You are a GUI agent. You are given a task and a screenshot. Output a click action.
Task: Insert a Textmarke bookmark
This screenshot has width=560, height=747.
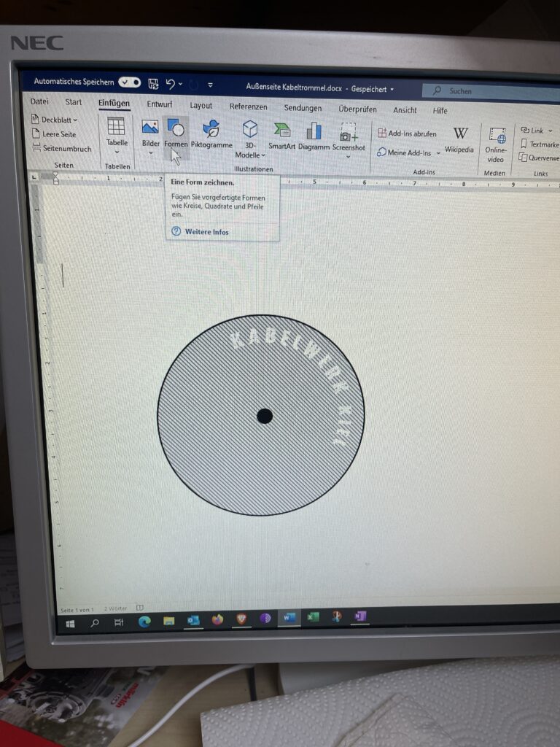[540, 144]
